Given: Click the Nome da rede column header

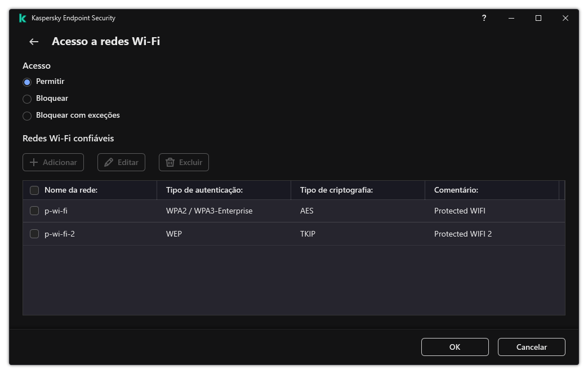Looking at the screenshot, I should 74,190.
